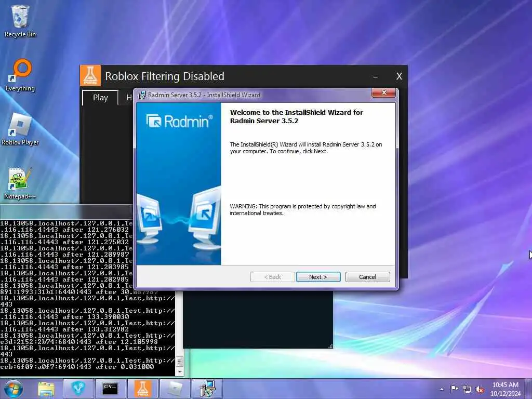Click the Radmin logo in the wizard banner
This screenshot has width=532, height=399.
[x=179, y=121]
